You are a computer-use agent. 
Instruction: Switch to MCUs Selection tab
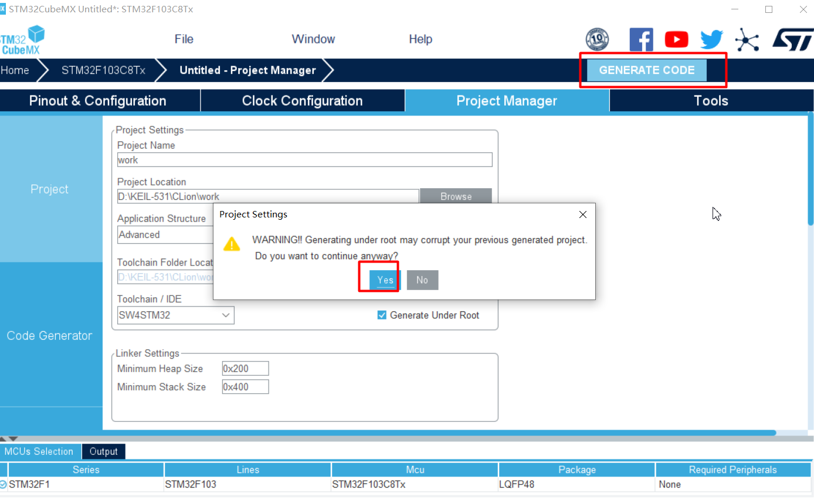(x=40, y=451)
